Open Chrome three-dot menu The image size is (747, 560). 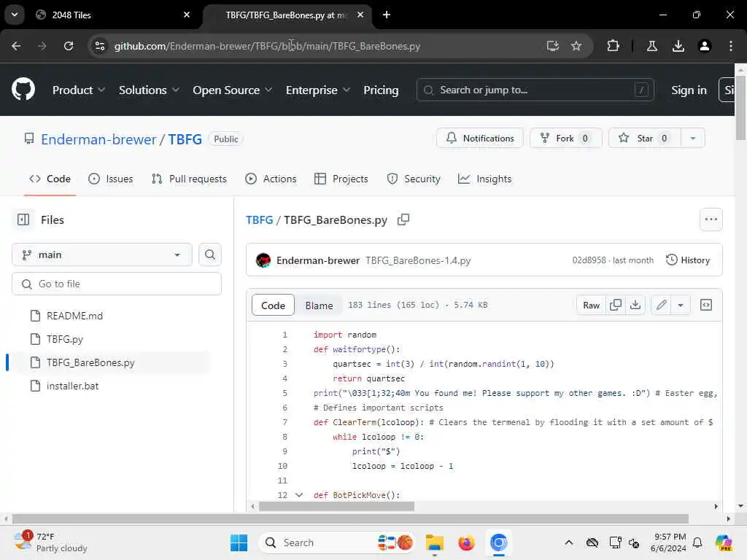pos(731,46)
